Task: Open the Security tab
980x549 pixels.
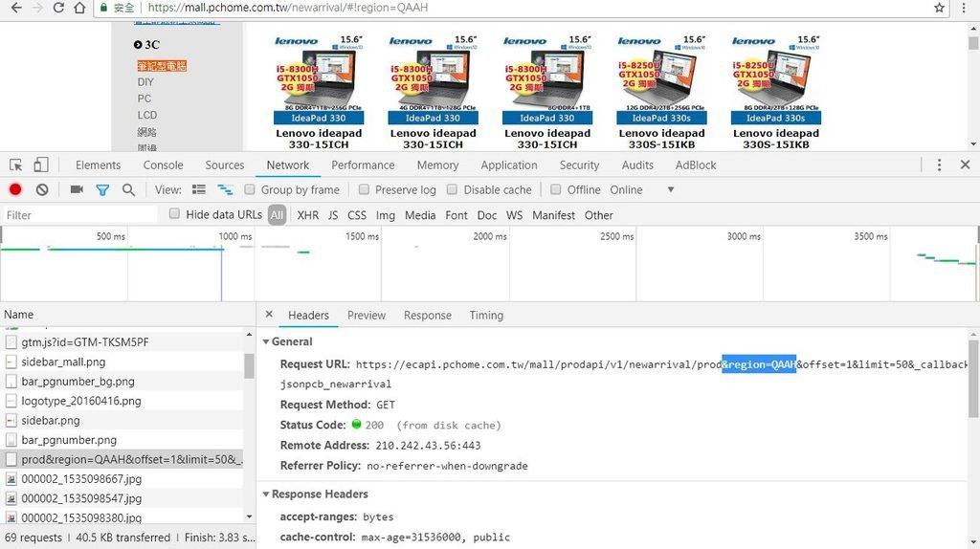Action: (579, 165)
